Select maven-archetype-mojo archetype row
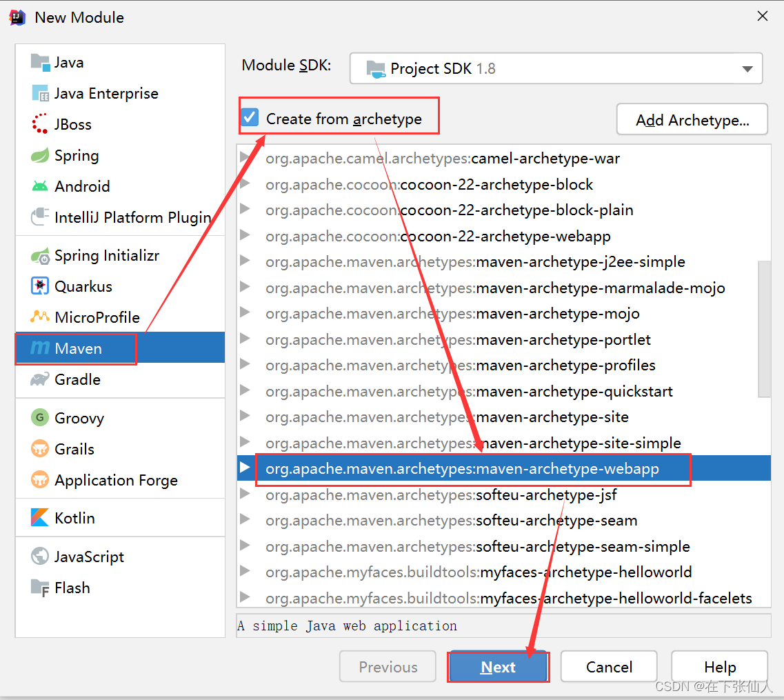Image resolution: width=784 pixels, height=700 pixels. tap(504, 314)
